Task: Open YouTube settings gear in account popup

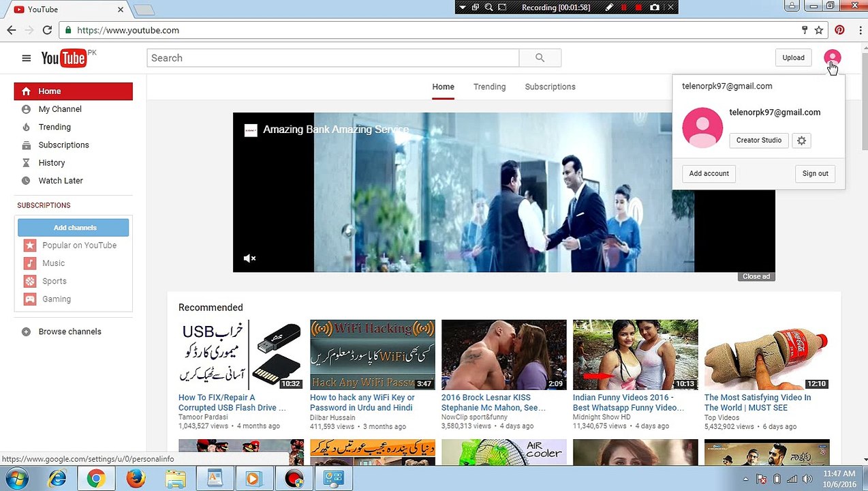Action: (801, 140)
